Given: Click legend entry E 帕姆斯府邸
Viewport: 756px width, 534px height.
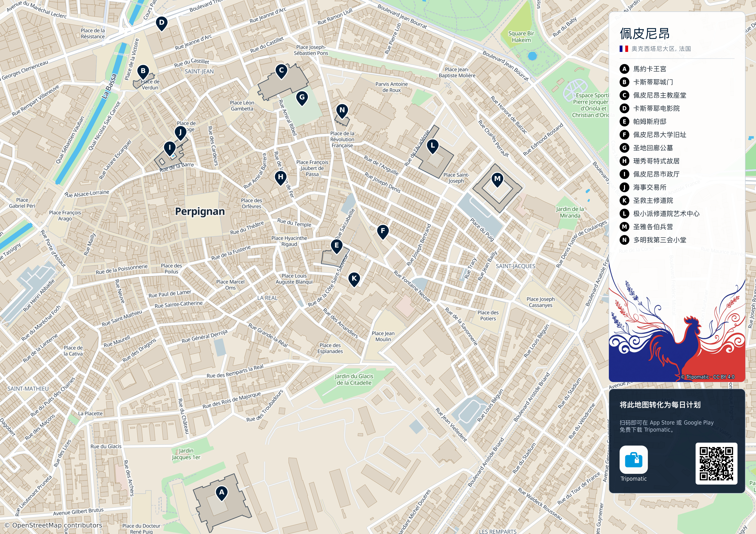Looking at the screenshot, I should coord(643,122).
